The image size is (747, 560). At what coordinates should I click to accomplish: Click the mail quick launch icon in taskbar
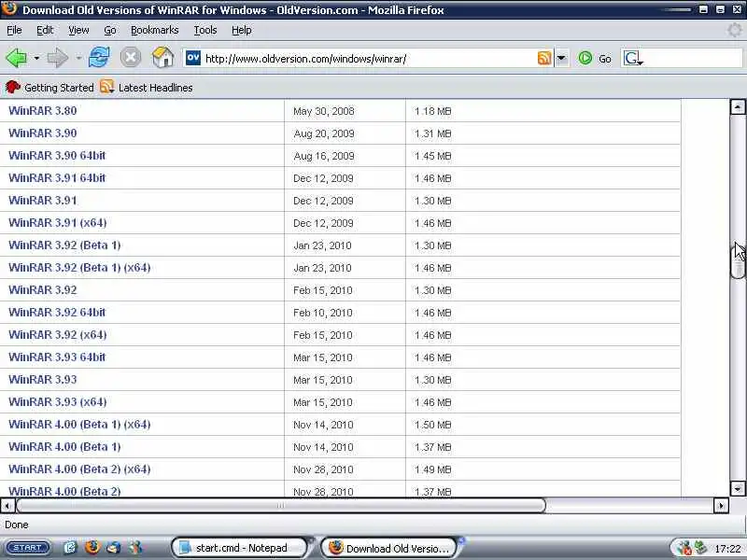tap(114, 548)
